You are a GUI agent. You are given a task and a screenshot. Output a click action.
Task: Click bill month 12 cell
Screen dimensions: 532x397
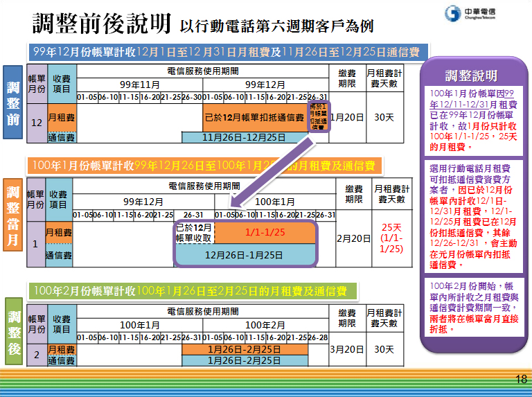coord(37,123)
